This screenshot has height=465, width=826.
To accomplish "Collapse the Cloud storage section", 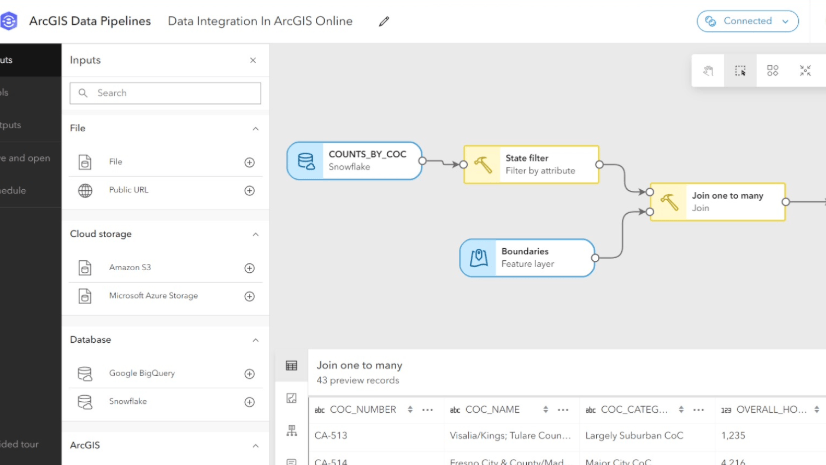I will 255,234.
